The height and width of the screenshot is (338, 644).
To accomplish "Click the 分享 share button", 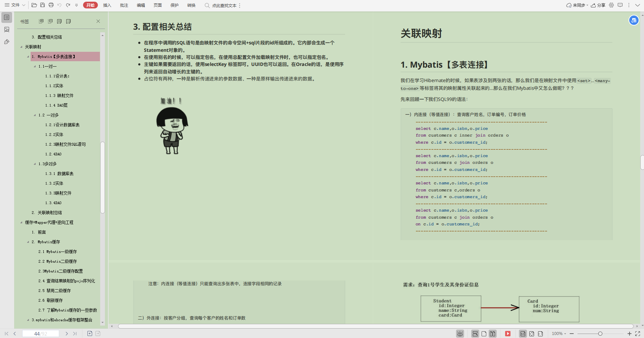I will [598, 5].
